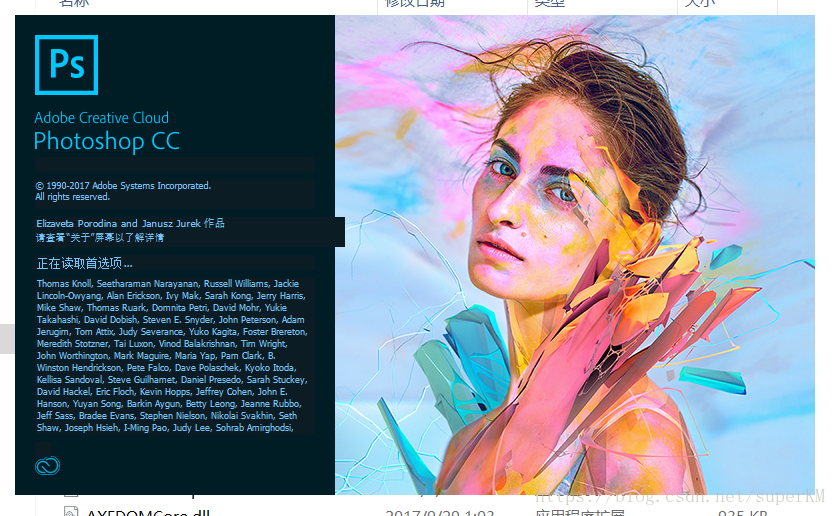Click the woman's face in splash artwork
The height and width of the screenshot is (516, 836).
click(538, 197)
